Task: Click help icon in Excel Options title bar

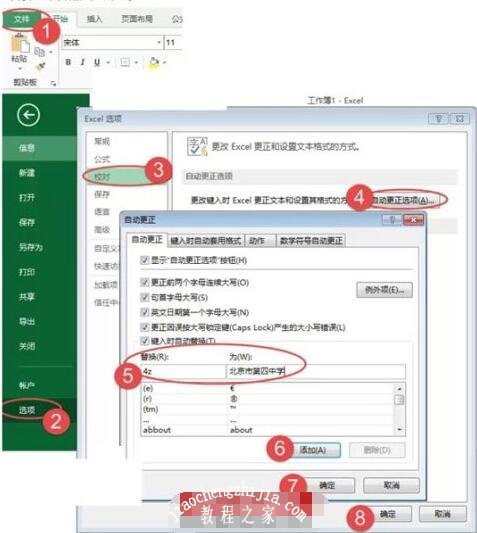Action: click(439, 119)
